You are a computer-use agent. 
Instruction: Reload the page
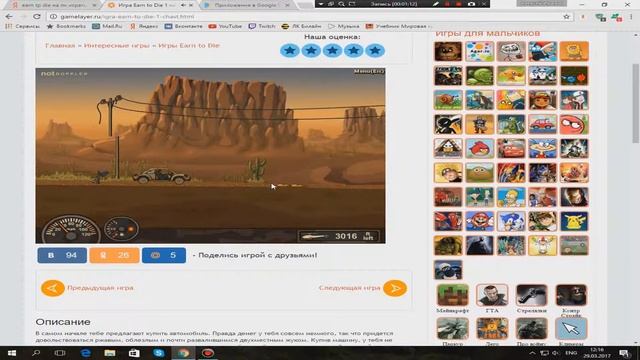[37, 17]
